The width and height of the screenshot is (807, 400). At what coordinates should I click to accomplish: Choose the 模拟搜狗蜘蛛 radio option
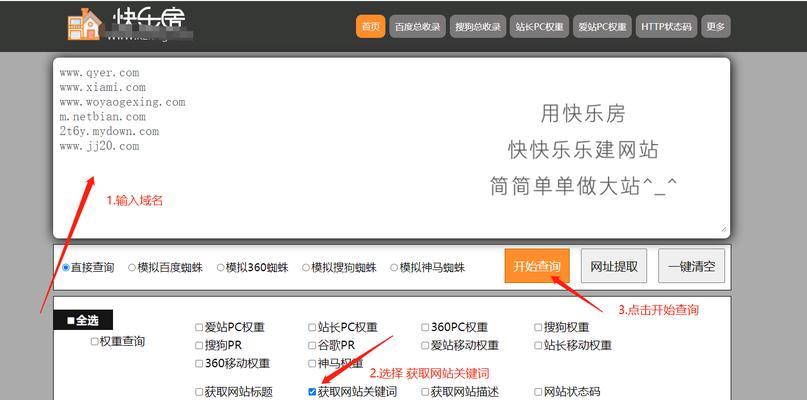pyautogui.click(x=306, y=268)
